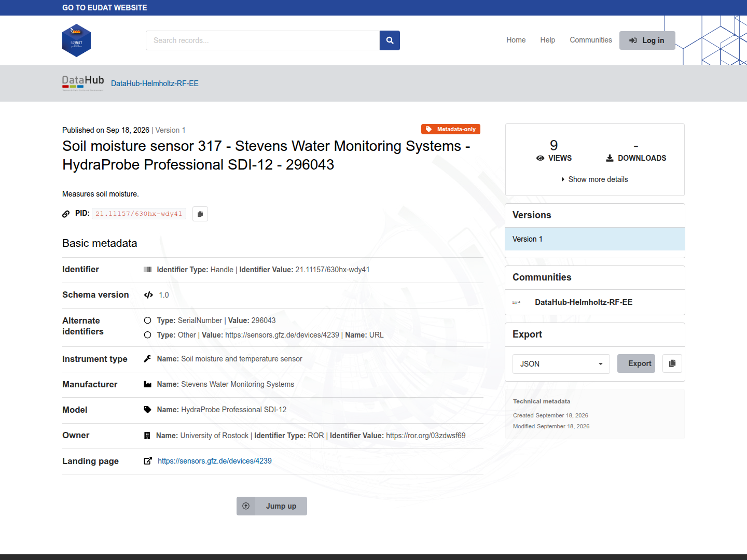The width and height of the screenshot is (747, 560).
Task: Click the circle beside Other URL alternate identifier
Action: [x=148, y=335]
